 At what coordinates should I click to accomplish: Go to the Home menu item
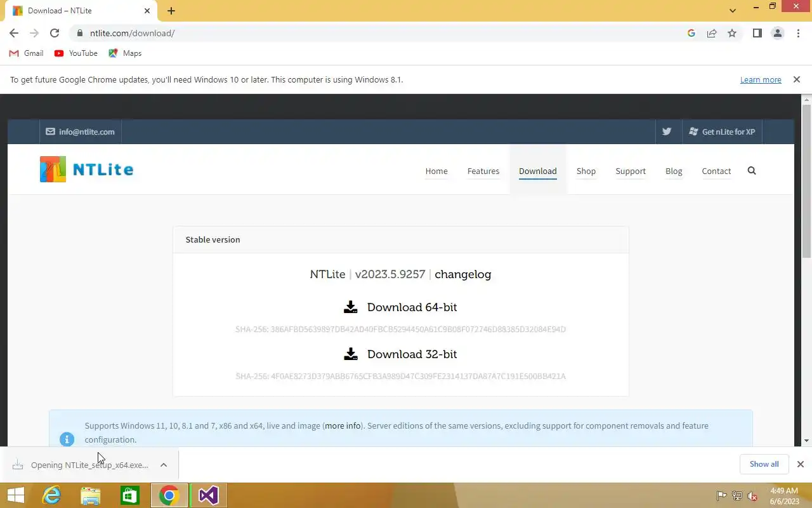(436, 171)
